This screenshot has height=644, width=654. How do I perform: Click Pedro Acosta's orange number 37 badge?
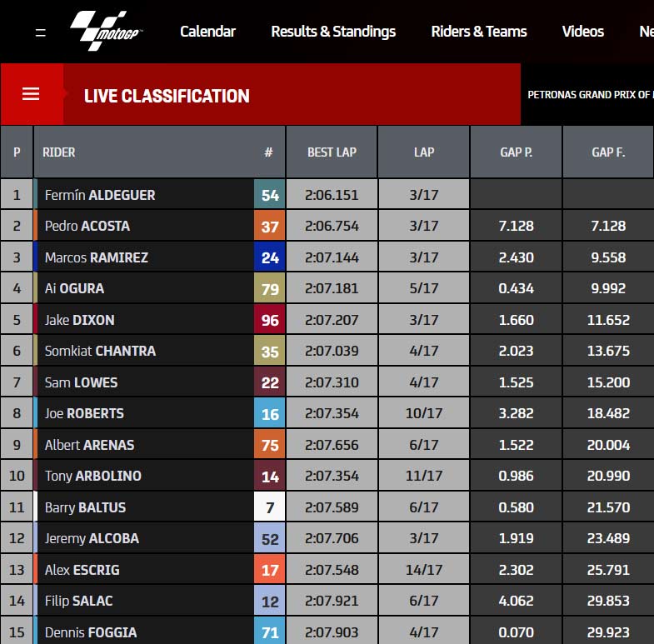269,226
